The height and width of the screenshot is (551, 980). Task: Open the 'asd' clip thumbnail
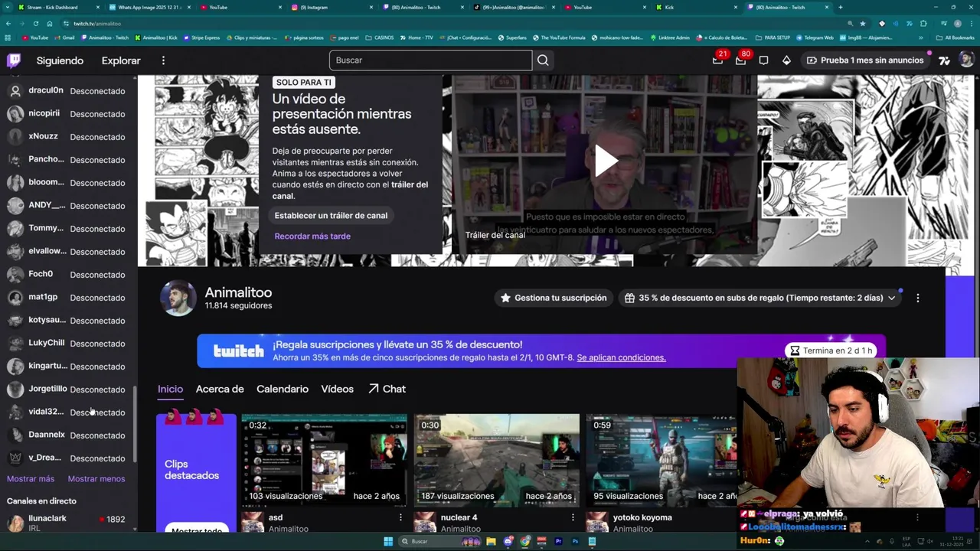pyautogui.click(x=324, y=460)
